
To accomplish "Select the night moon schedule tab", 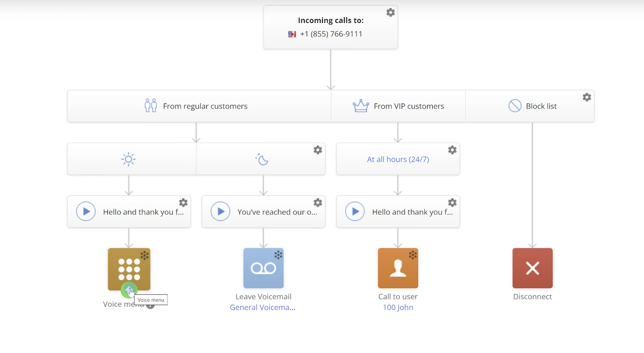I will (x=262, y=159).
